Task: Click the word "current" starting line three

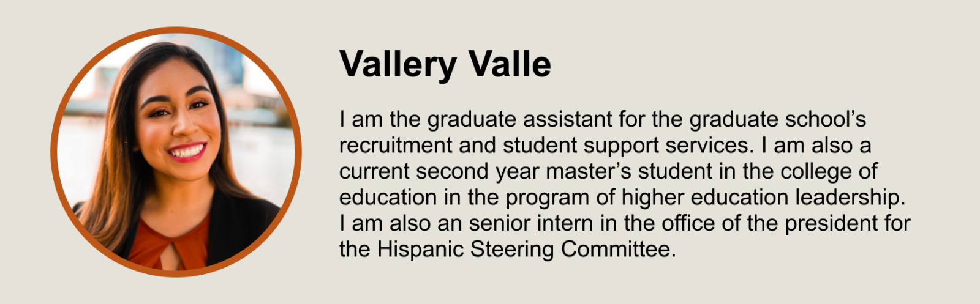Action: (x=374, y=171)
